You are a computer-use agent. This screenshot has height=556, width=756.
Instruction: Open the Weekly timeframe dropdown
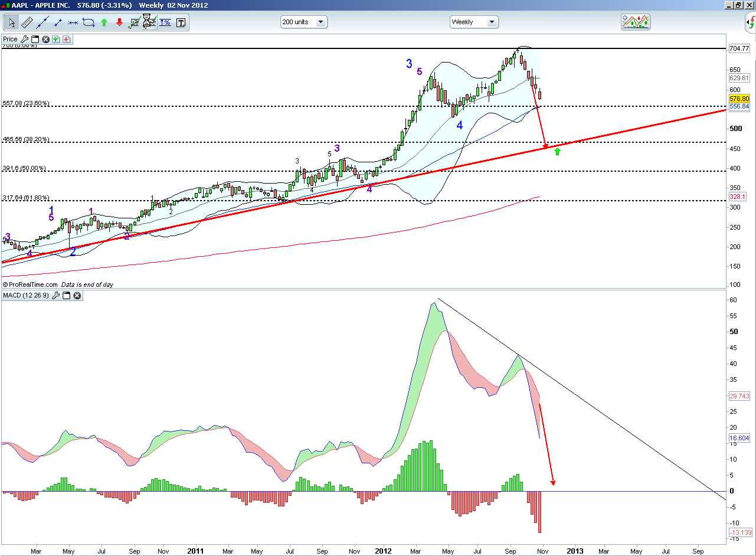click(474, 22)
